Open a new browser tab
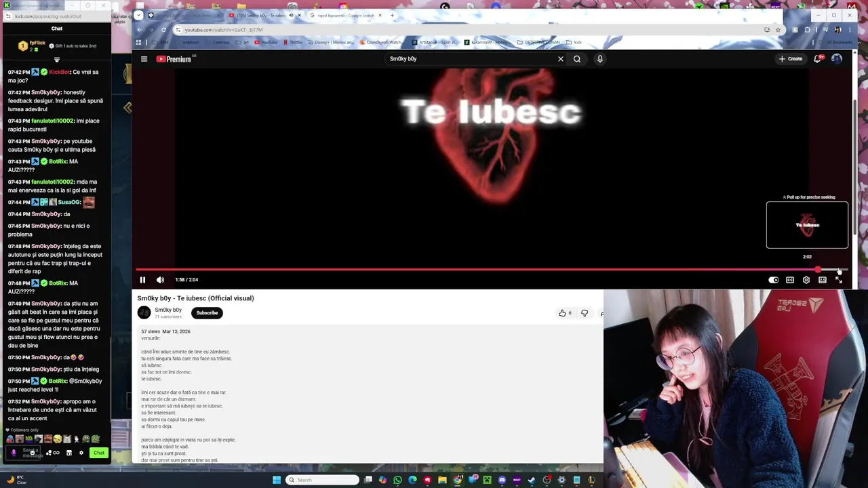Viewport: 868px width, 488px height. [x=392, y=15]
